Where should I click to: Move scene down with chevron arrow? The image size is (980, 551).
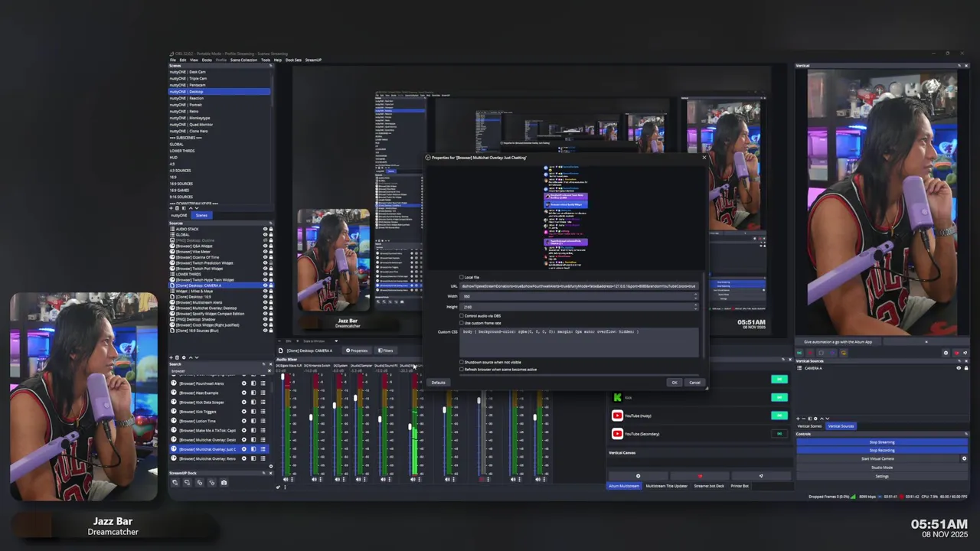(197, 208)
